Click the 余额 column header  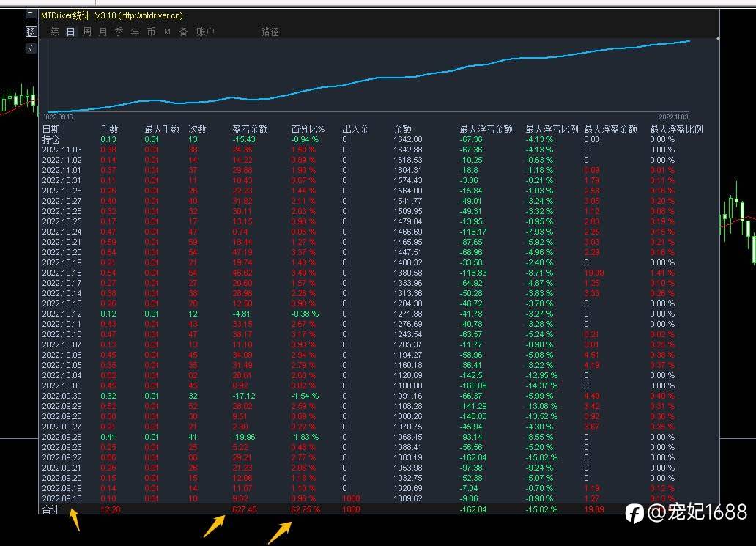(403, 129)
